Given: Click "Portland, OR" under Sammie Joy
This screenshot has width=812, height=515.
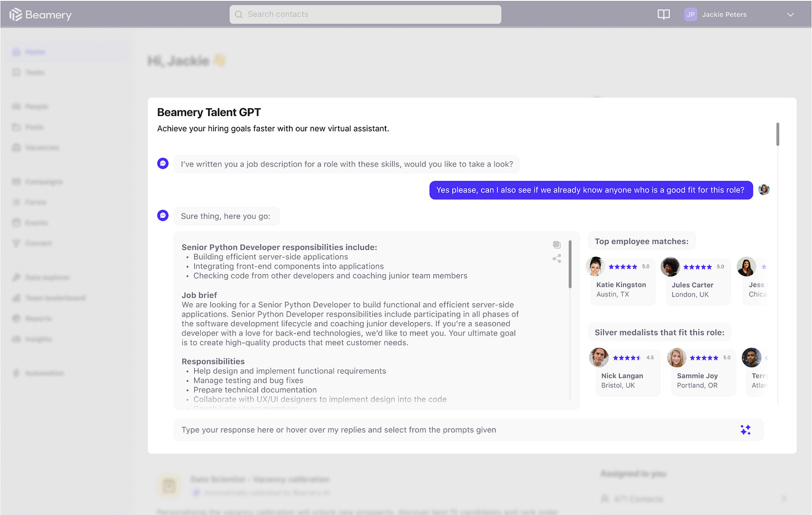Looking at the screenshot, I should pyautogui.click(x=697, y=385).
